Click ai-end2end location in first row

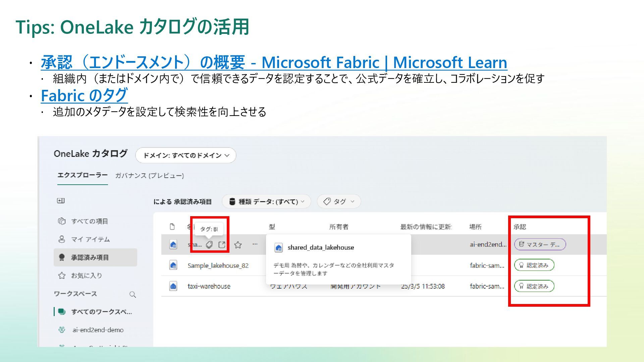(488, 244)
